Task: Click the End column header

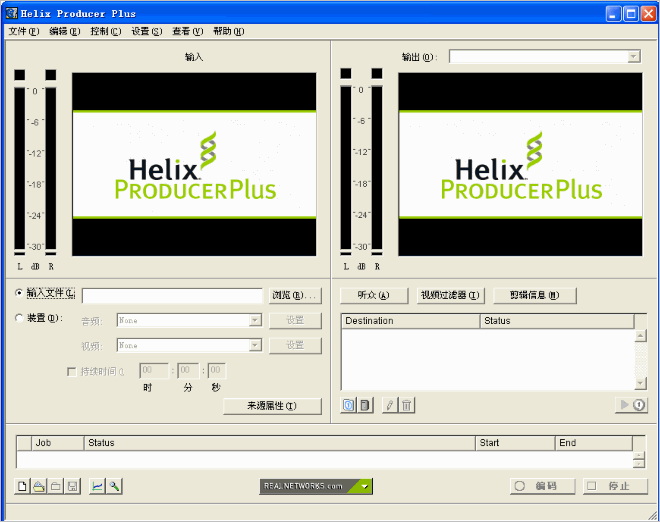Action: tap(593, 443)
